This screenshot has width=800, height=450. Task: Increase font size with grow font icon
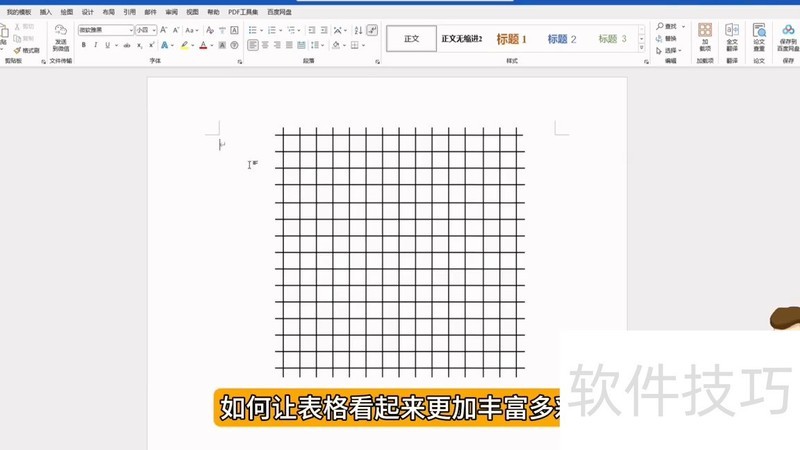click(164, 30)
